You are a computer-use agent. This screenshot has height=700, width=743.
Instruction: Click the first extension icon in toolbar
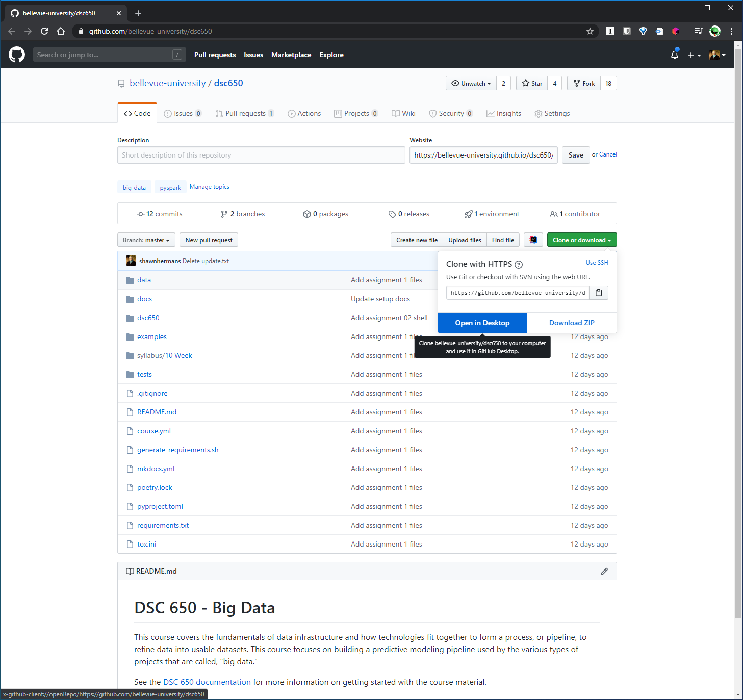click(x=610, y=31)
